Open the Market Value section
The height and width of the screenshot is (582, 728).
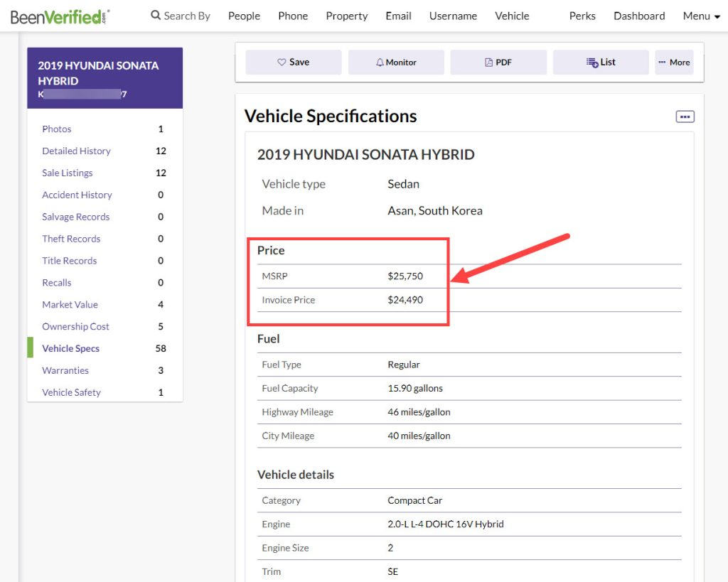click(70, 304)
